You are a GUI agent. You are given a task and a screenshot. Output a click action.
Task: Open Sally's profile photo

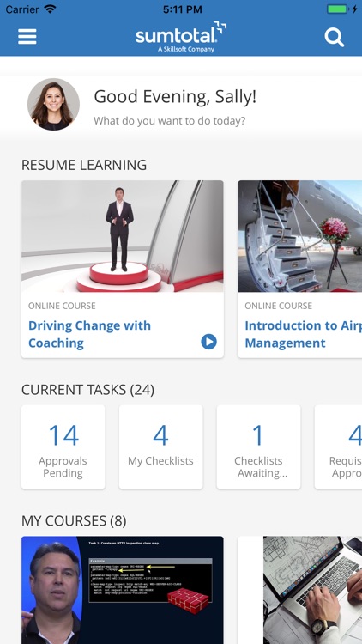(x=53, y=104)
